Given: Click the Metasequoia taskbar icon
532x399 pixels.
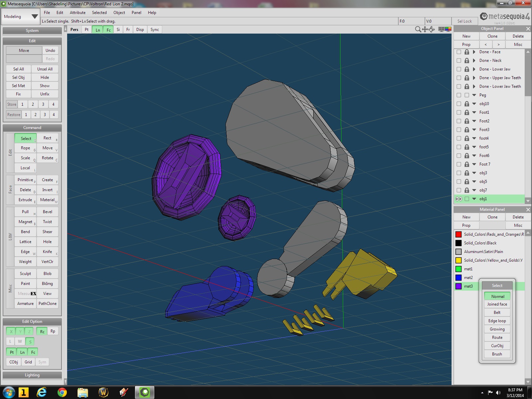Looking at the screenshot, I should pos(145,393).
